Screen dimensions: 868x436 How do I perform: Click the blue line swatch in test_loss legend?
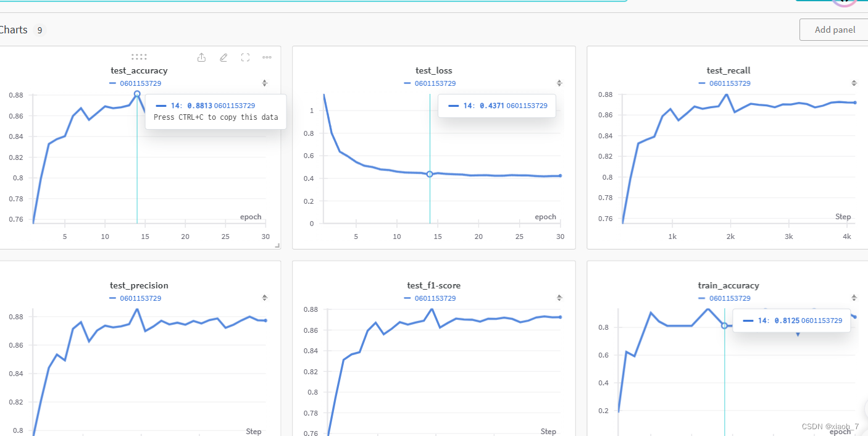coord(407,83)
